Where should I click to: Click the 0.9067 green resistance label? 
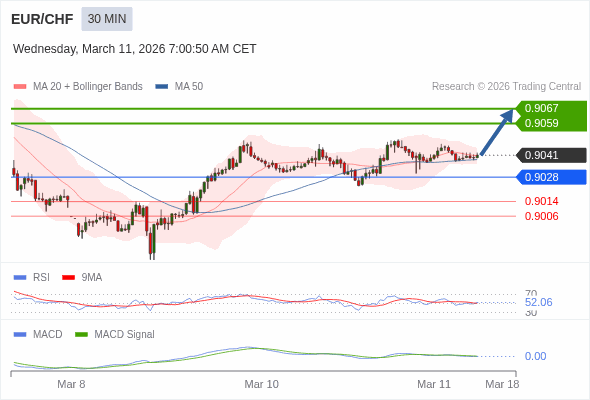[x=550, y=108]
